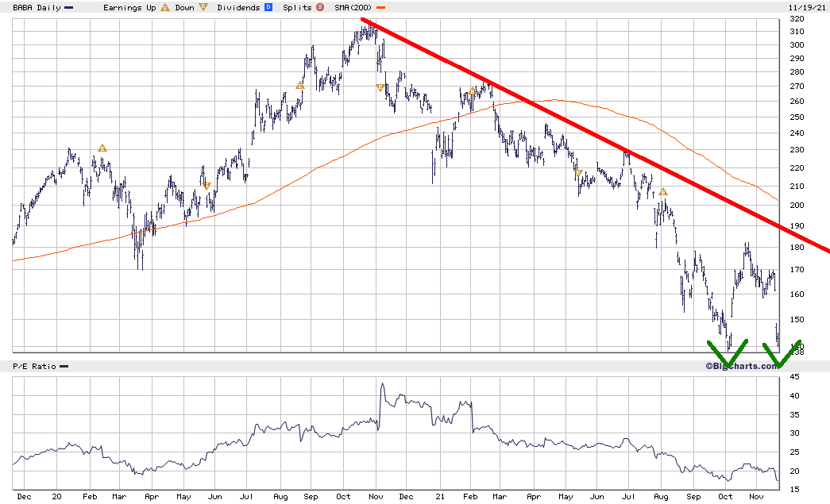This screenshot has height=504, width=830.
Task: Click the 150 price axis label
Action: coord(797,319)
